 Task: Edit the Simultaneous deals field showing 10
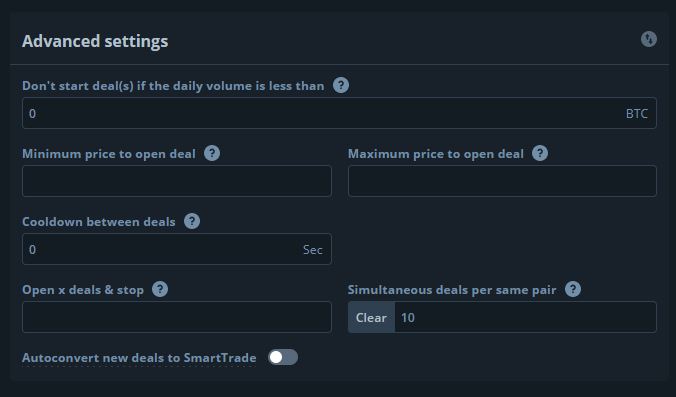(526, 317)
